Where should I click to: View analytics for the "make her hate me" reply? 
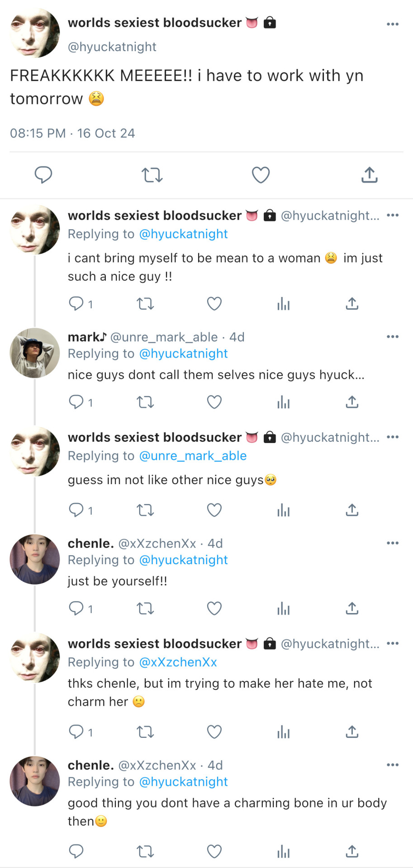pyautogui.click(x=283, y=732)
